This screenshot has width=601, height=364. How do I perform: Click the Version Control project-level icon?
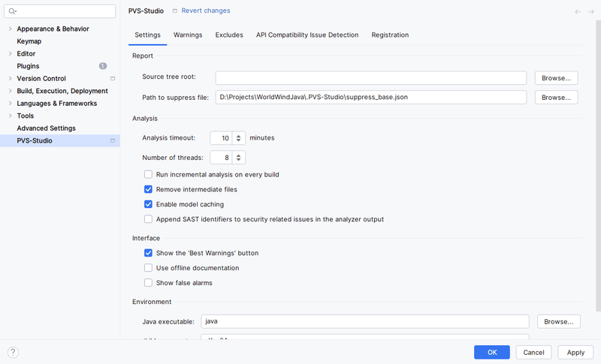point(112,79)
